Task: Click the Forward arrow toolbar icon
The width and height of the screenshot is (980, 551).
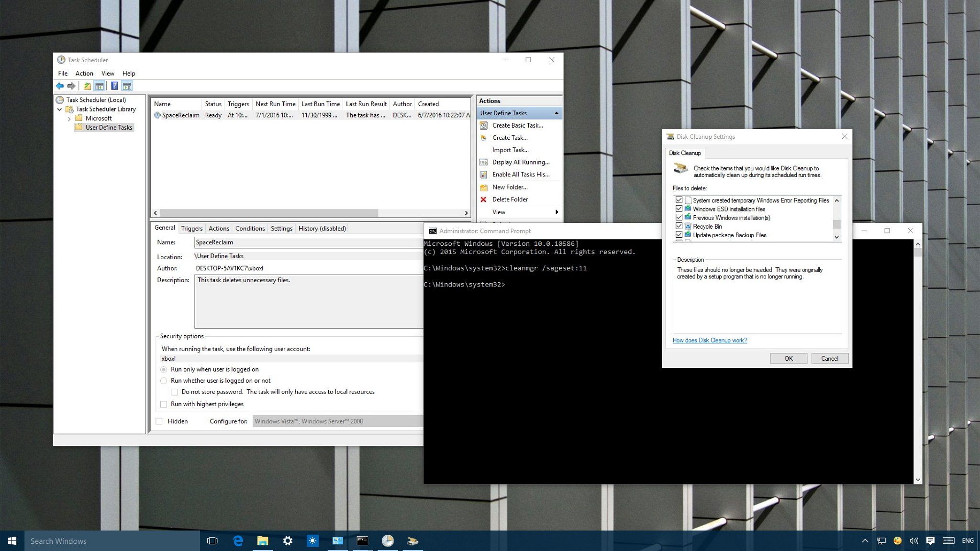Action: tap(71, 86)
